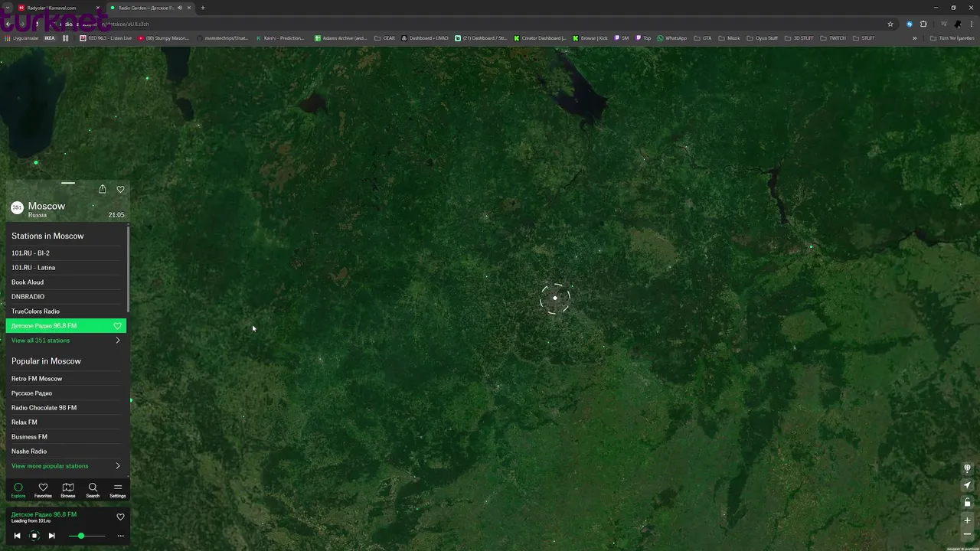Open a new browser tab
This screenshot has width=980, height=551.
pos(203,8)
